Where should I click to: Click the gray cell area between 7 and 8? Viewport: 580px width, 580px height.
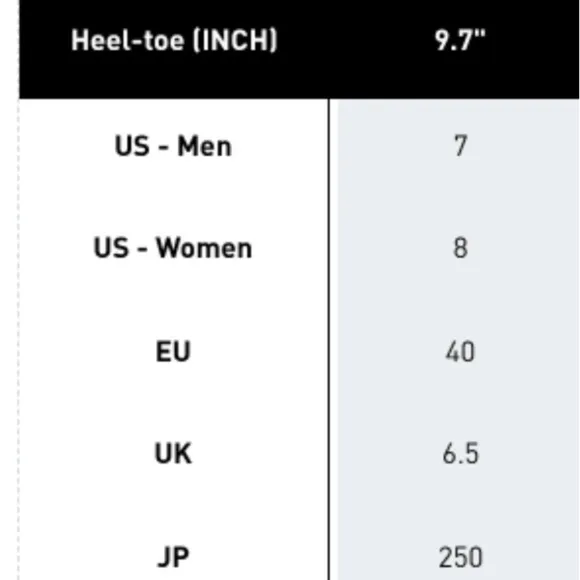(x=459, y=197)
